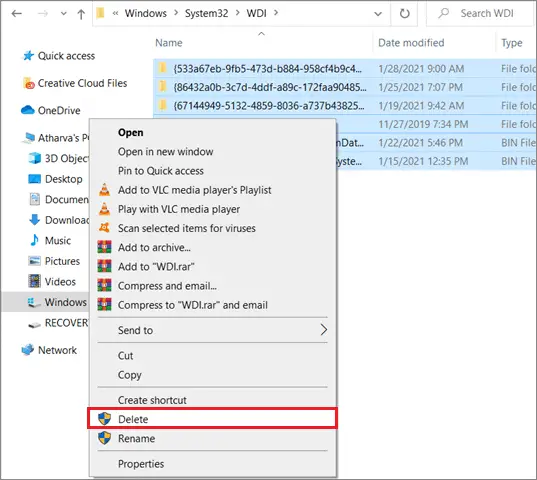Expand the Send to submenu
This screenshot has width=537, height=480.
(213, 330)
